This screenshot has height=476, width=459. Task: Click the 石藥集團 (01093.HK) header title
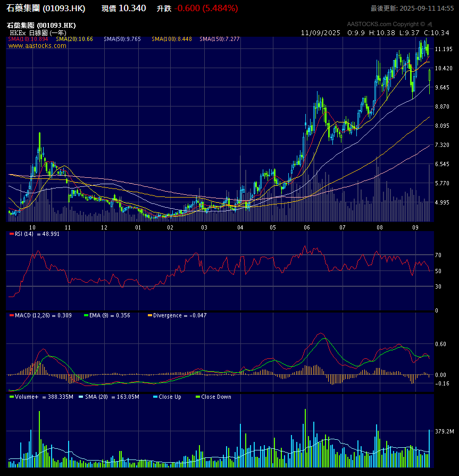pos(46,8)
